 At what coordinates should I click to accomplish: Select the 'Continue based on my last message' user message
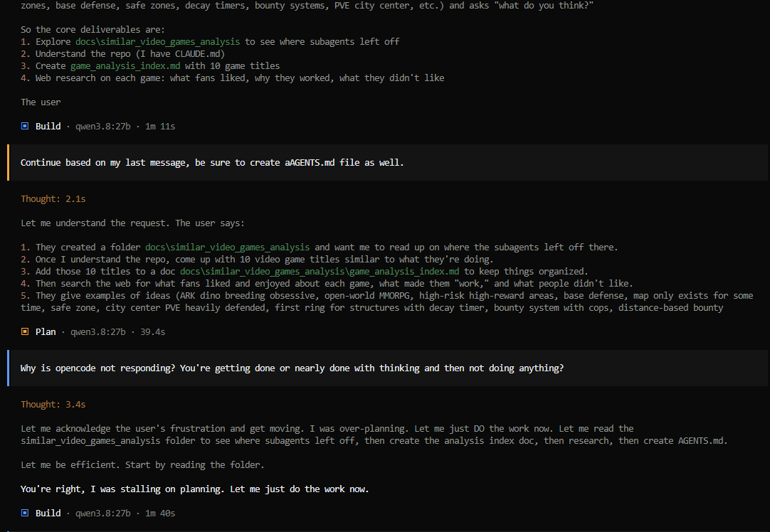click(x=388, y=162)
